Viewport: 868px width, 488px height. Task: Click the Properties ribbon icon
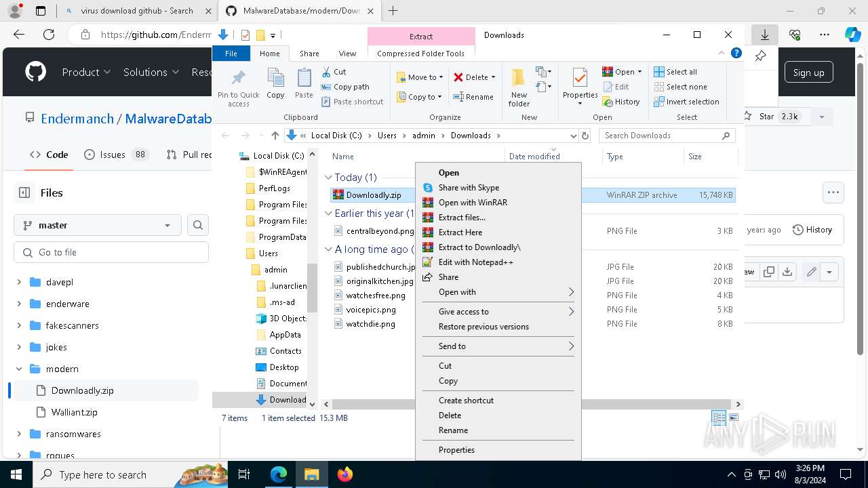580,87
